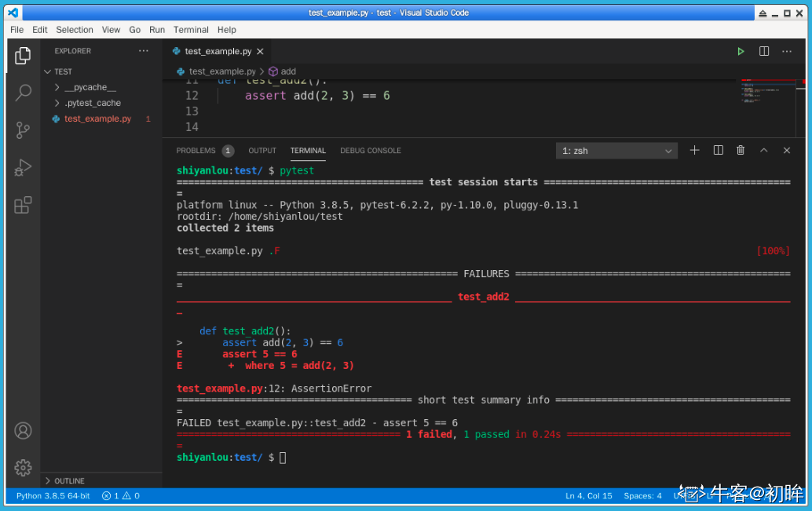This screenshot has width=812, height=511.
Task: Click Ln 4, Col 15 status item
Action: 588,496
